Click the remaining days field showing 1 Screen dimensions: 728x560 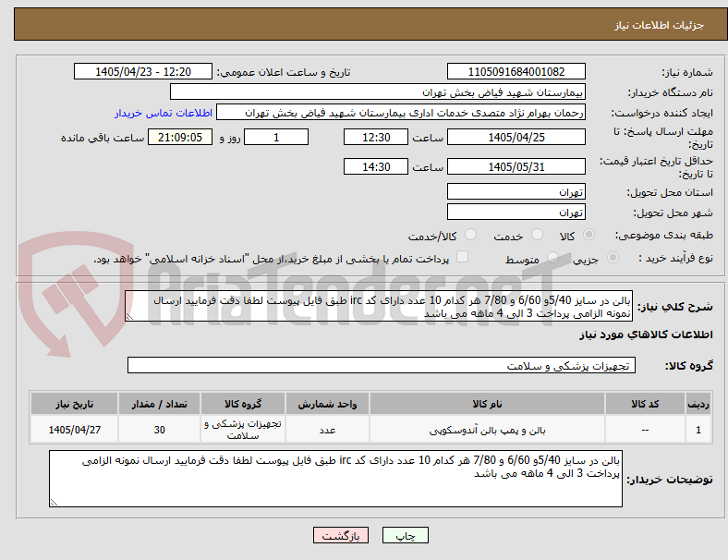point(276,137)
